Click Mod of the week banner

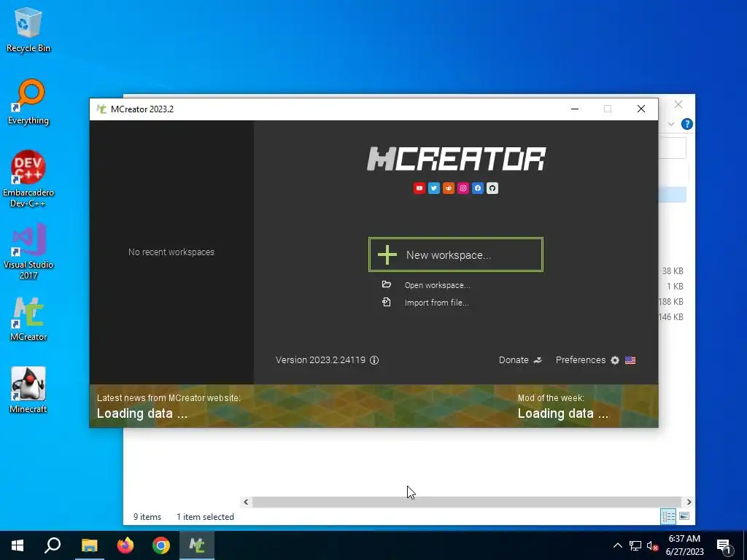coord(563,406)
